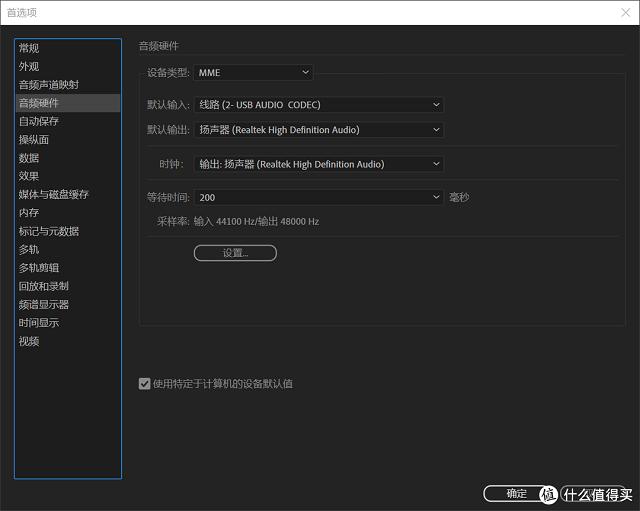Open the 媒体与磁盘缓存 category
Image resolution: width=640 pixels, height=511 pixels.
(x=53, y=194)
